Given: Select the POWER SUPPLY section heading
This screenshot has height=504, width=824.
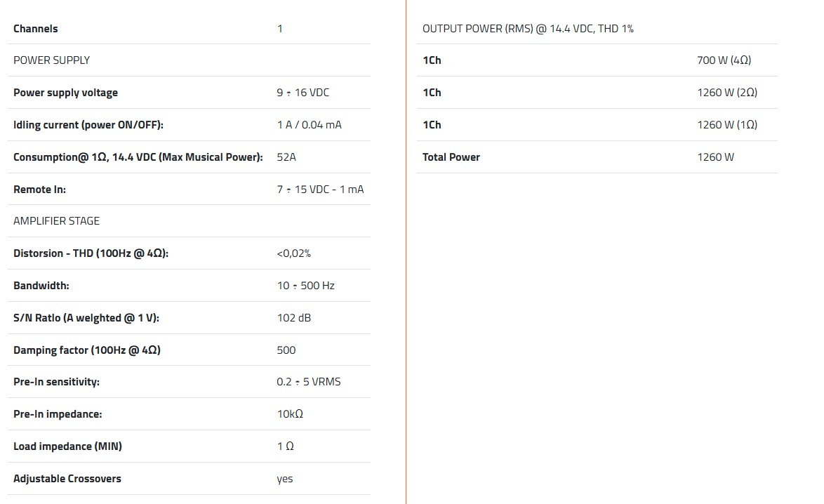Looking at the screenshot, I should pyautogui.click(x=52, y=60).
